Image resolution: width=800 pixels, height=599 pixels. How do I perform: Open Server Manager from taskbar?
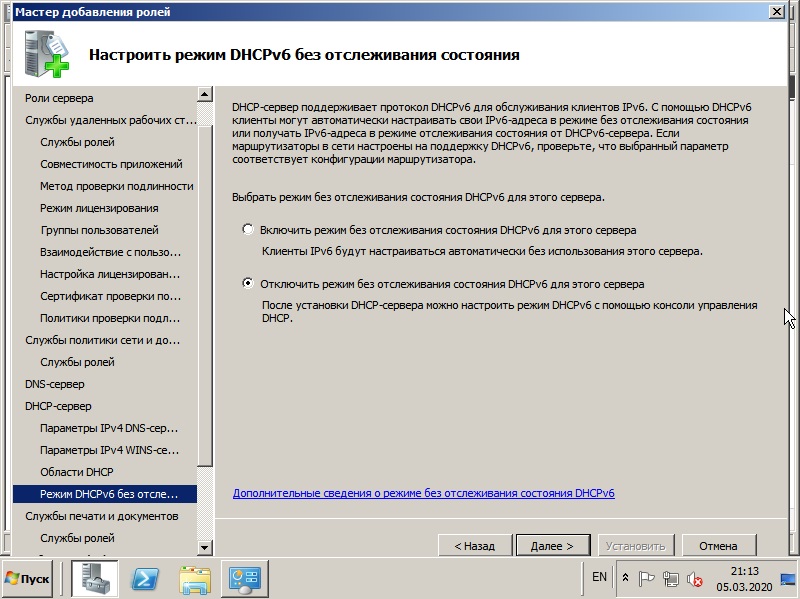[x=94, y=579]
